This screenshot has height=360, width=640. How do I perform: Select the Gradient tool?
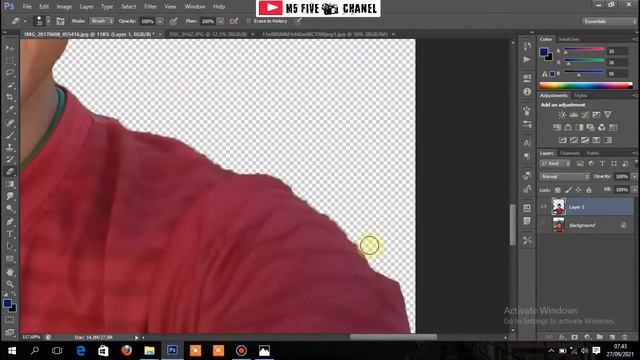pos(10,184)
